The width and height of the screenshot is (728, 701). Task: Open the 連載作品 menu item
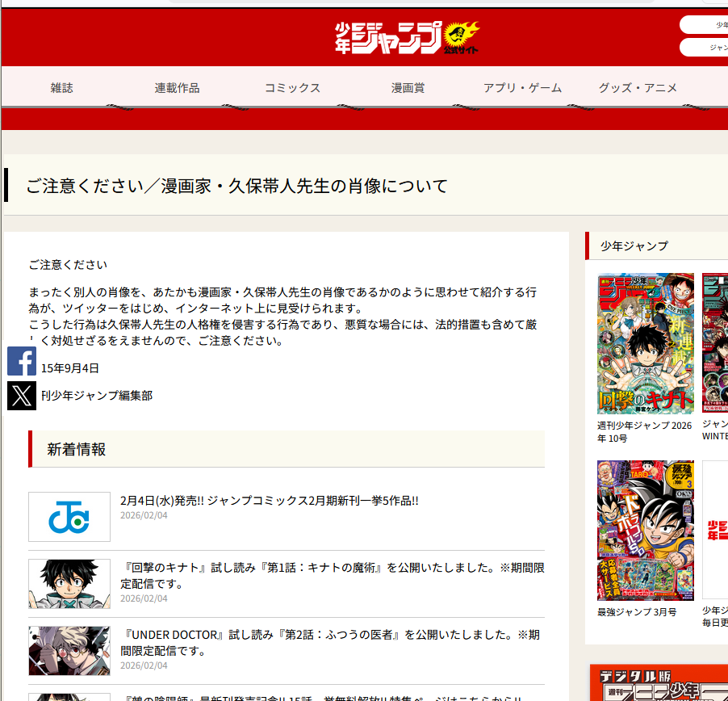pos(177,88)
